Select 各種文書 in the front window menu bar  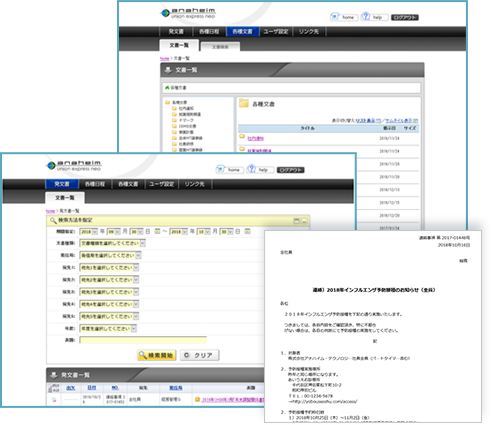128,184
